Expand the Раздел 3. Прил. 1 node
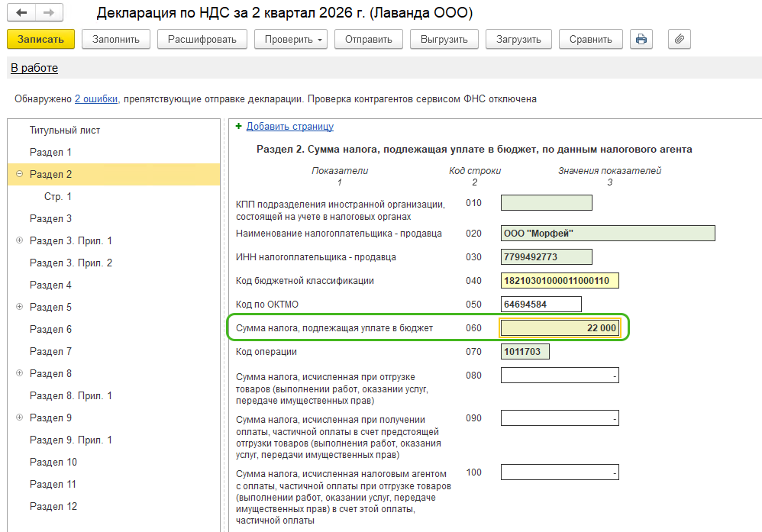The width and height of the screenshot is (762, 532). (19, 240)
